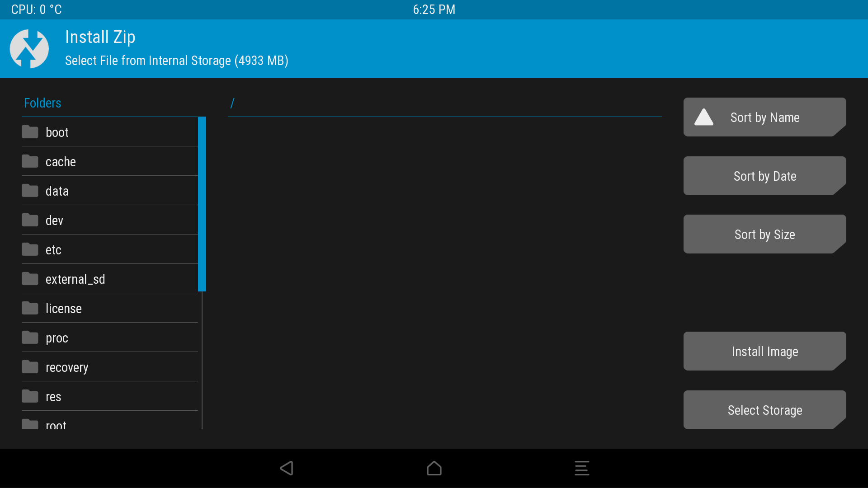Click the TWRP recovery logo icon

pos(30,49)
